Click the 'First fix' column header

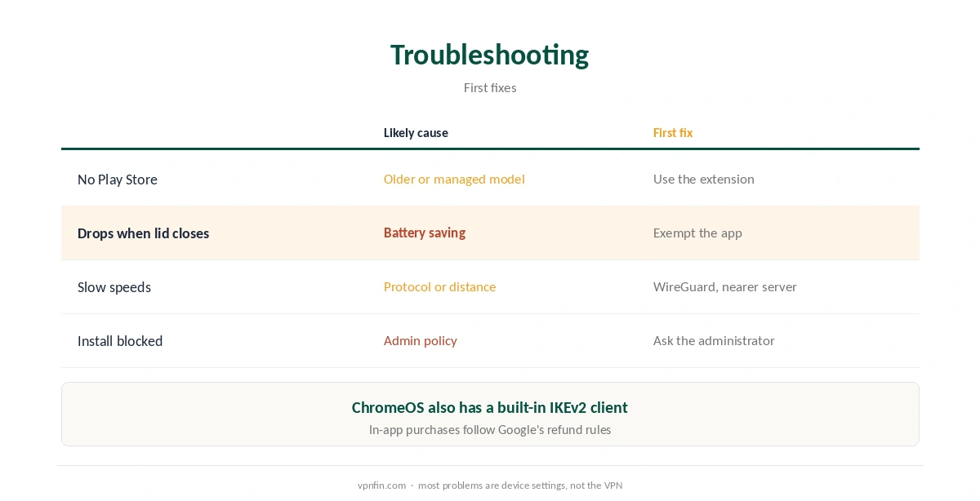pos(673,133)
